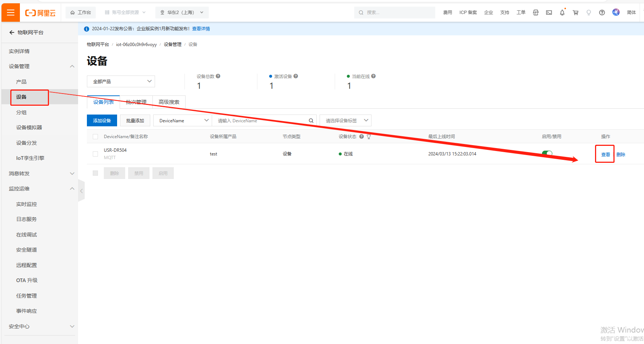Tick the select-all header checkbox
The height and width of the screenshot is (344, 644).
95,137
